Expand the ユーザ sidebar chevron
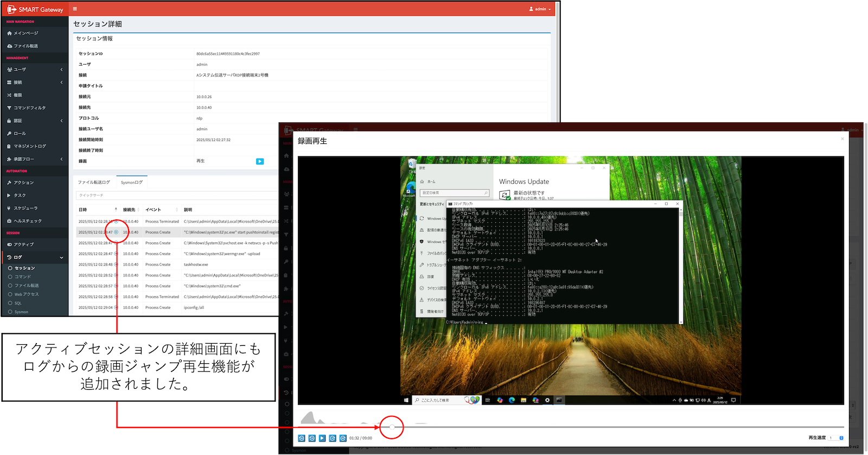The width and height of the screenshot is (868, 455). click(61, 69)
